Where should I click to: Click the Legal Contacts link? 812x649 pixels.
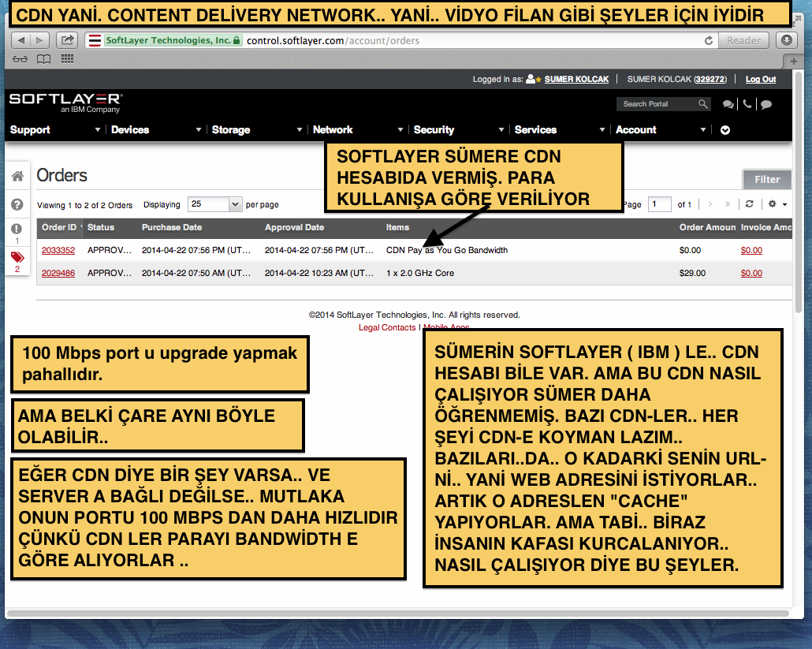pos(387,328)
